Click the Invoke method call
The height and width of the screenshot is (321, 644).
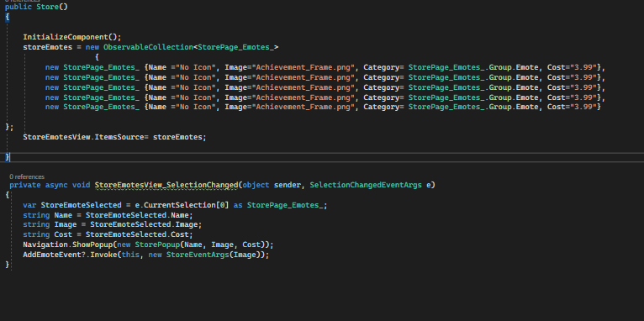[103, 255]
